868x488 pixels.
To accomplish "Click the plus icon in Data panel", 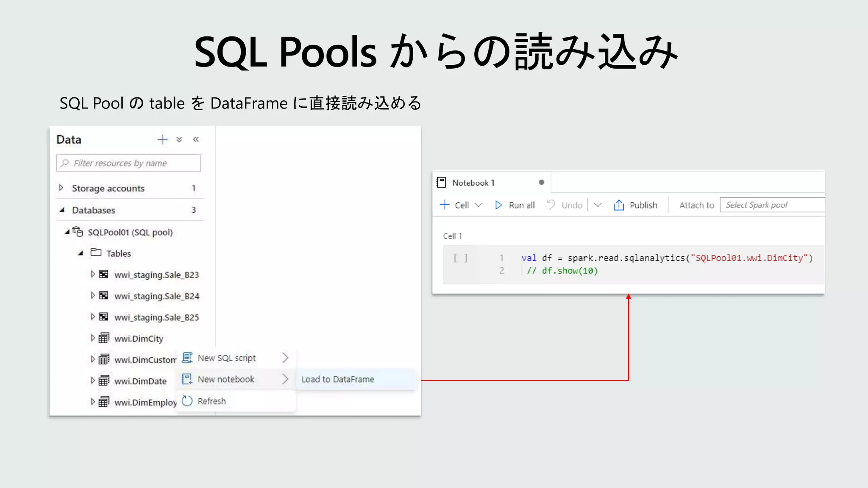I will [x=162, y=139].
